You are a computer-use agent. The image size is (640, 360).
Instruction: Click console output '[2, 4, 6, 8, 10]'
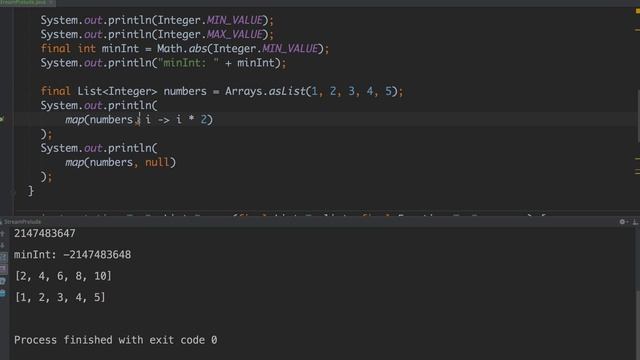click(63, 276)
